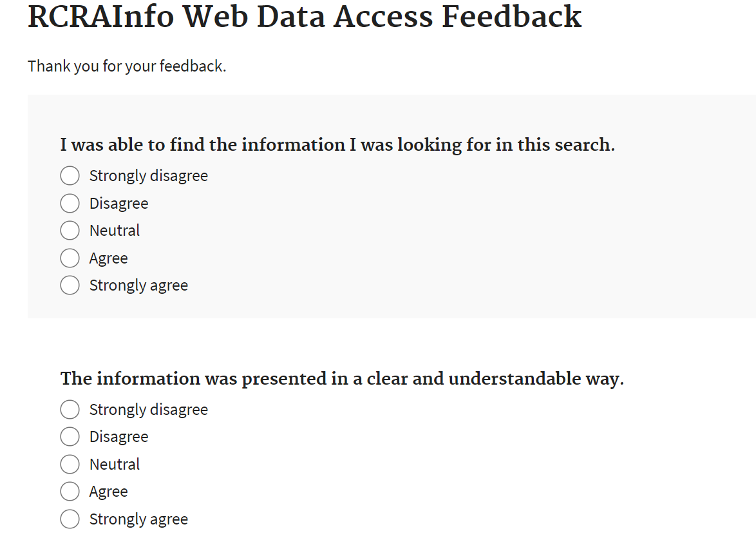The width and height of the screenshot is (756, 538).
Task: Select 'Agree' radio for clear presentation question
Action: (x=70, y=491)
